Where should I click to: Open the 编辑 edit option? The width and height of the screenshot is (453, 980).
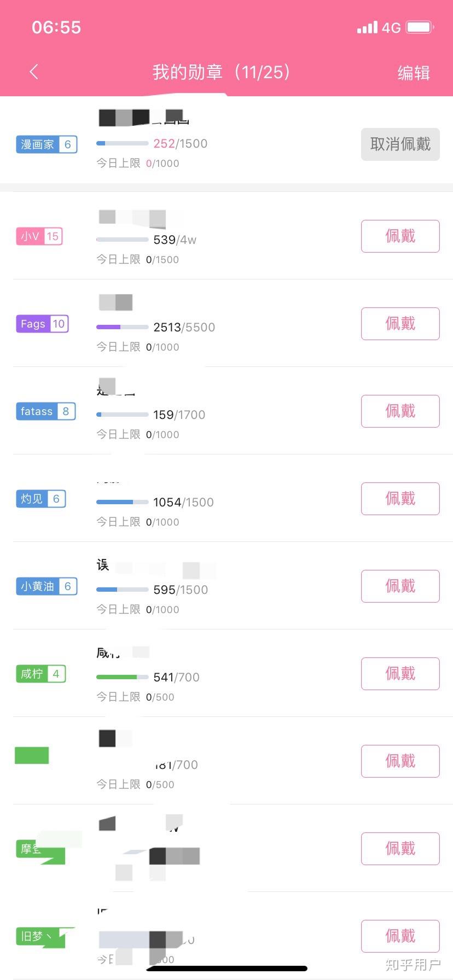(414, 73)
